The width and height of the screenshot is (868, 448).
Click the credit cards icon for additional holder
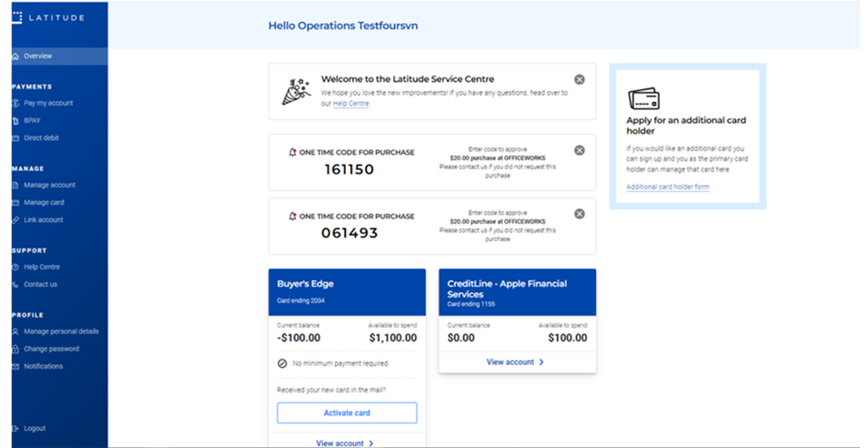(644, 98)
